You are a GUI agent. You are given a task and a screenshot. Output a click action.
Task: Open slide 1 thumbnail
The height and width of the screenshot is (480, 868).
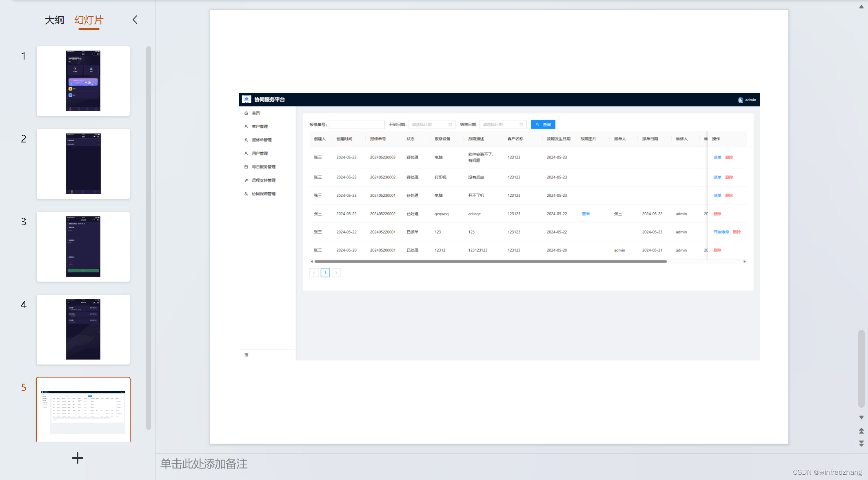pyautogui.click(x=83, y=81)
